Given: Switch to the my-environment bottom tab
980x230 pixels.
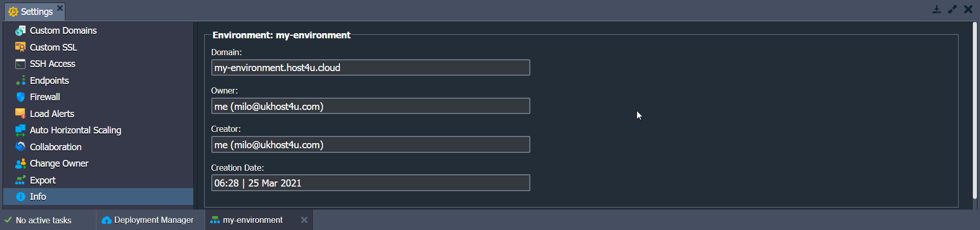Looking at the screenshot, I should click(x=252, y=220).
